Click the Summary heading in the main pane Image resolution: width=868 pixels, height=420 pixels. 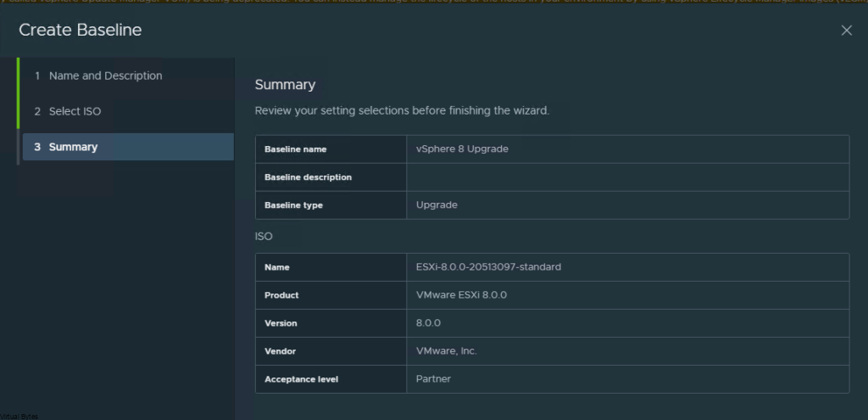pyautogui.click(x=285, y=85)
